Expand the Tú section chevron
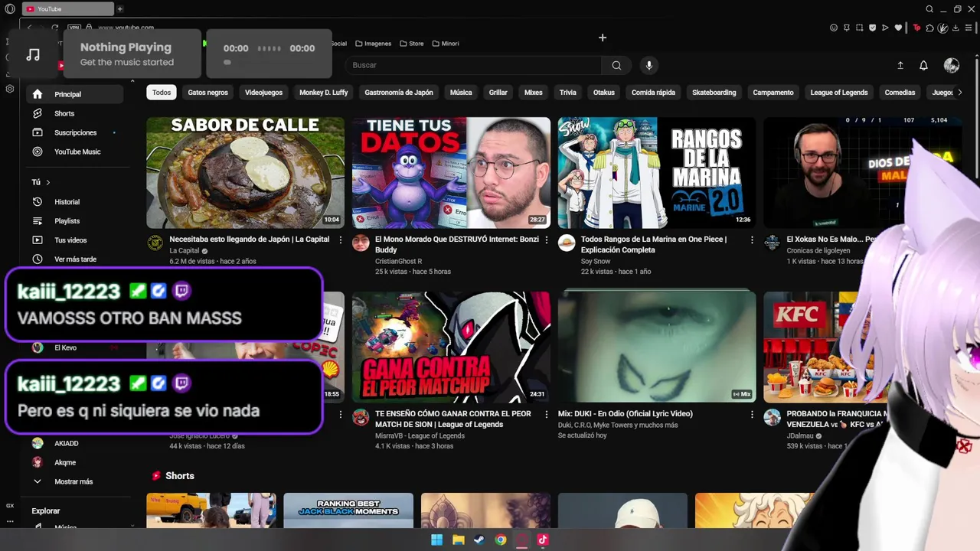Image resolution: width=980 pixels, height=551 pixels. (48, 182)
